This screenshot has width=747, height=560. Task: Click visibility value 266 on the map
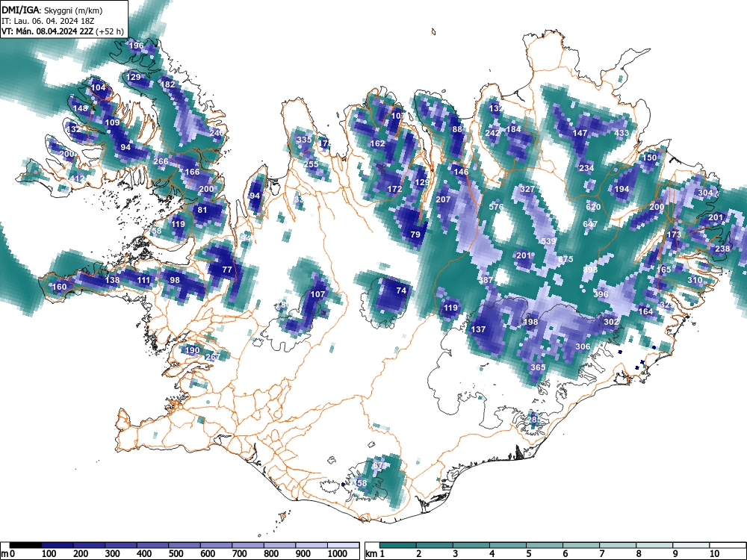tap(161, 161)
